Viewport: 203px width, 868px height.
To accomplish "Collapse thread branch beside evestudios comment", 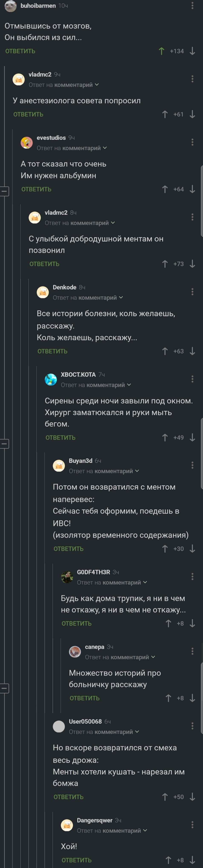I will (x=4, y=191).
